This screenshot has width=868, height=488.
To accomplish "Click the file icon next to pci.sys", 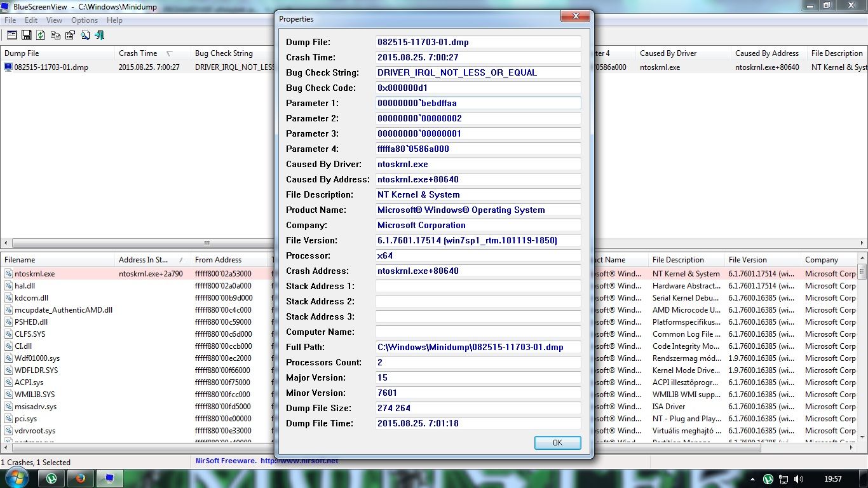I will 8,419.
